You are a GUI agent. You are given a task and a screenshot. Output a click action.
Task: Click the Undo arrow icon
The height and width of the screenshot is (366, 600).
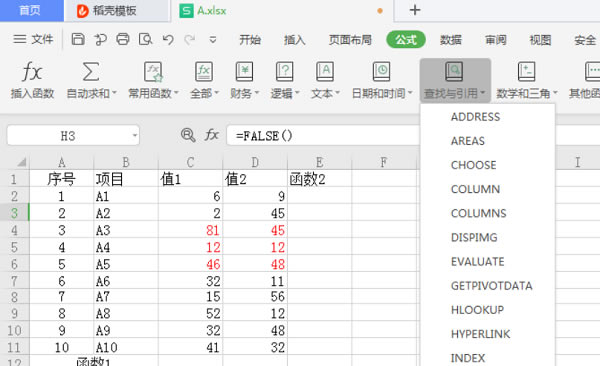(x=168, y=39)
